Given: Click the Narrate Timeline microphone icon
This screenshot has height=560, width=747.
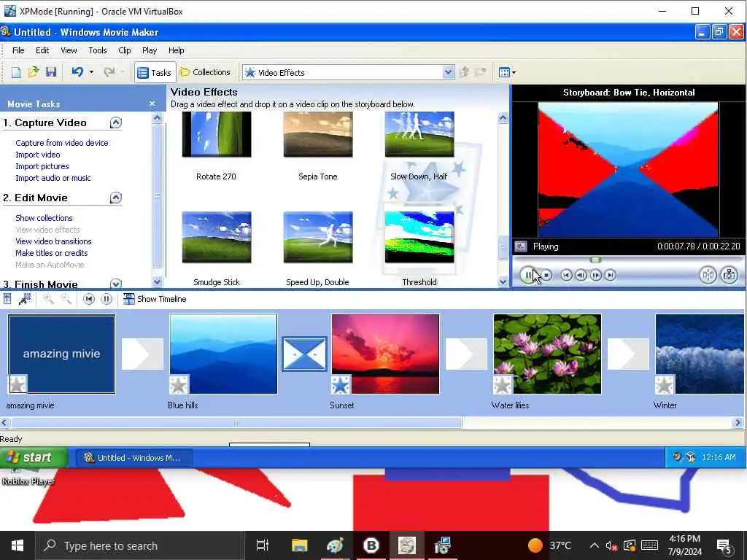Looking at the screenshot, I should point(25,299).
